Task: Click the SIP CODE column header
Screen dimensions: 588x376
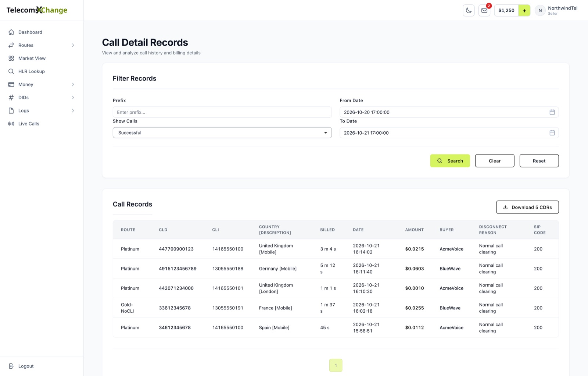Action: 539,230
